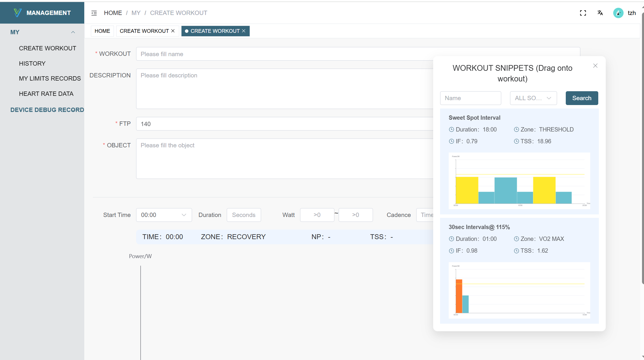Viewport: 644px width, 360px height.
Task: Close the active CREATE WORKOUT tab
Action: pyautogui.click(x=244, y=31)
